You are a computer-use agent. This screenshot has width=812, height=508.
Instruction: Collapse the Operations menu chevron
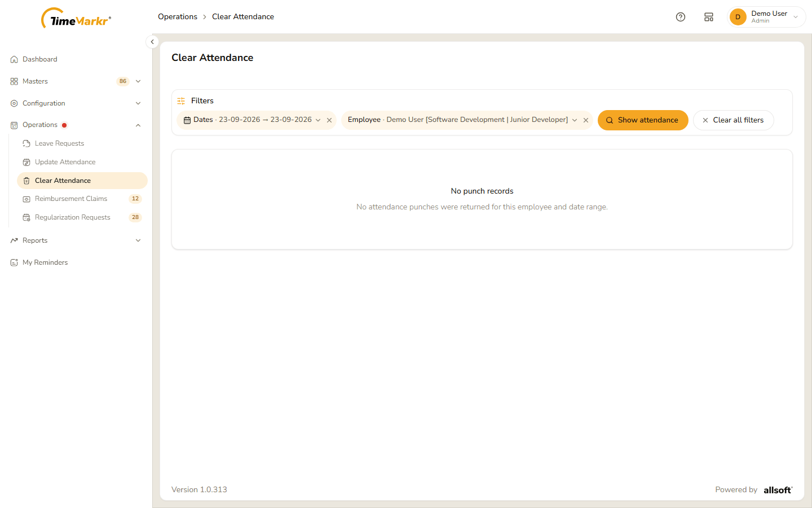click(x=138, y=125)
